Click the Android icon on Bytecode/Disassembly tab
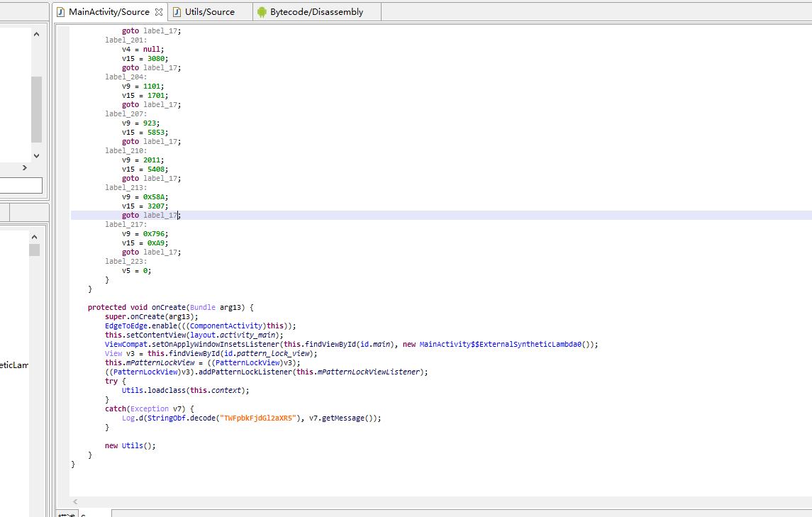Image resolution: width=812 pixels, height=517 pixels. (262, 12)
